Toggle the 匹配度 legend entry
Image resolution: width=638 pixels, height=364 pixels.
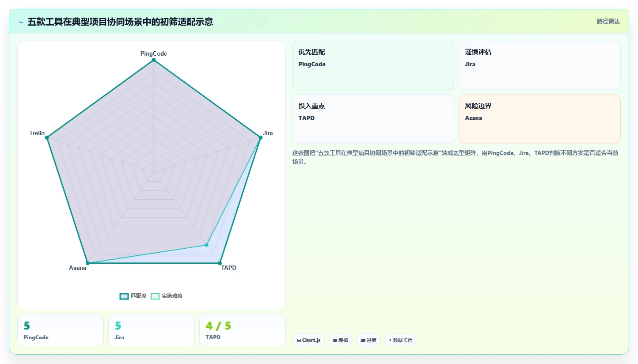[x=133, y=296]
